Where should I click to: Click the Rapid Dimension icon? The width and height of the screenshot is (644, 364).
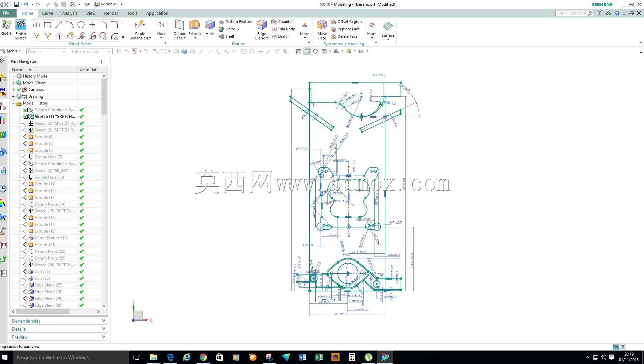click(x=140, y=25)
